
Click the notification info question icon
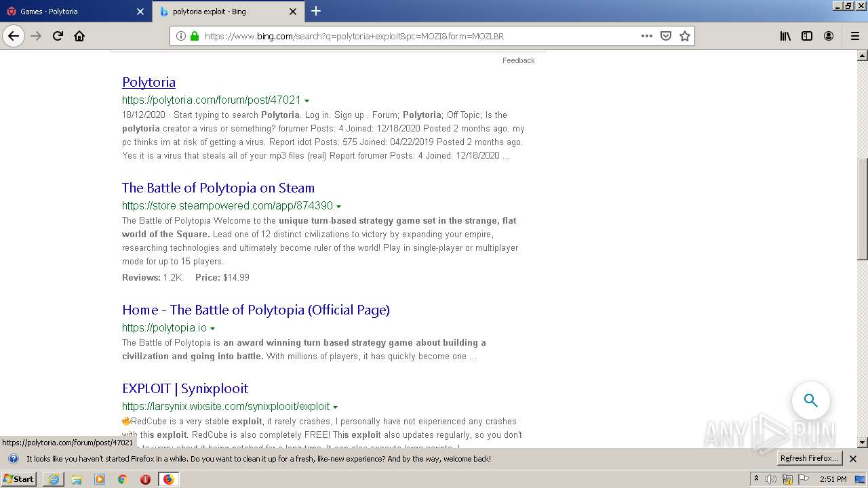(13, 459)
